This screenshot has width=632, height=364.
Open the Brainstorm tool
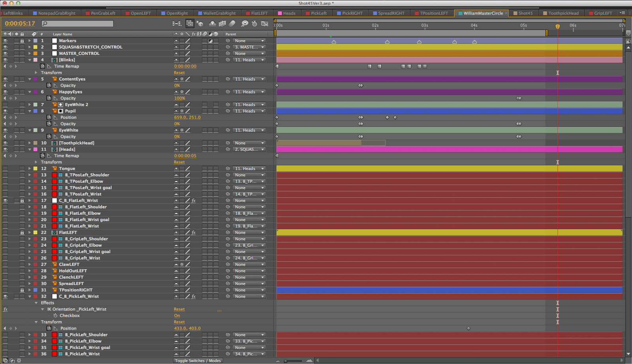coord(245,24)
